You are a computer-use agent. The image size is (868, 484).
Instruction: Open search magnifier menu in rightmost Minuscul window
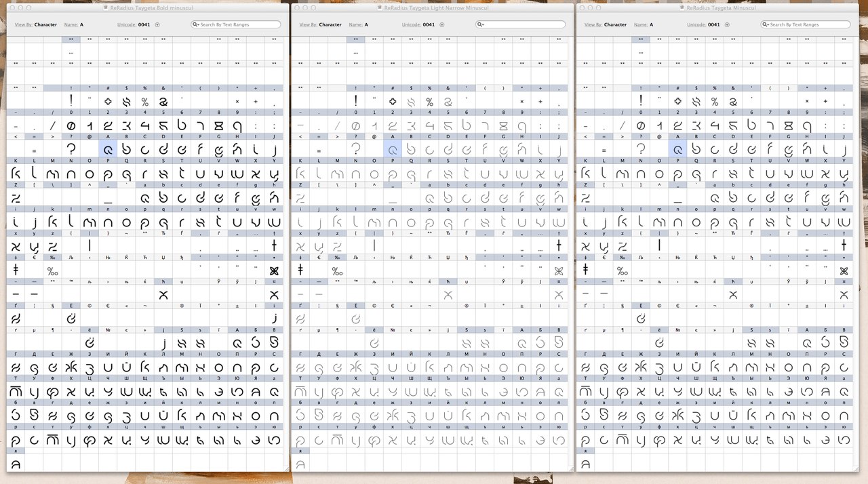(x=766, y=24)
